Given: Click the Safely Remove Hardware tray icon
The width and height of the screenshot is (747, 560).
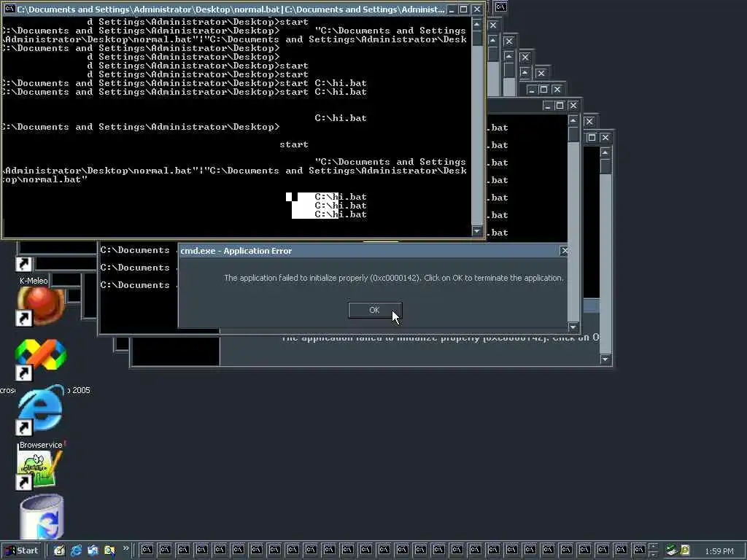Looking at the screenshot, I should point(672,551).
